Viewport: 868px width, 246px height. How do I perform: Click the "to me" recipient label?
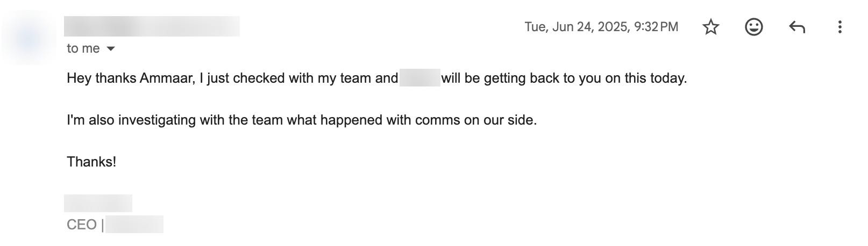pos(83,49)
